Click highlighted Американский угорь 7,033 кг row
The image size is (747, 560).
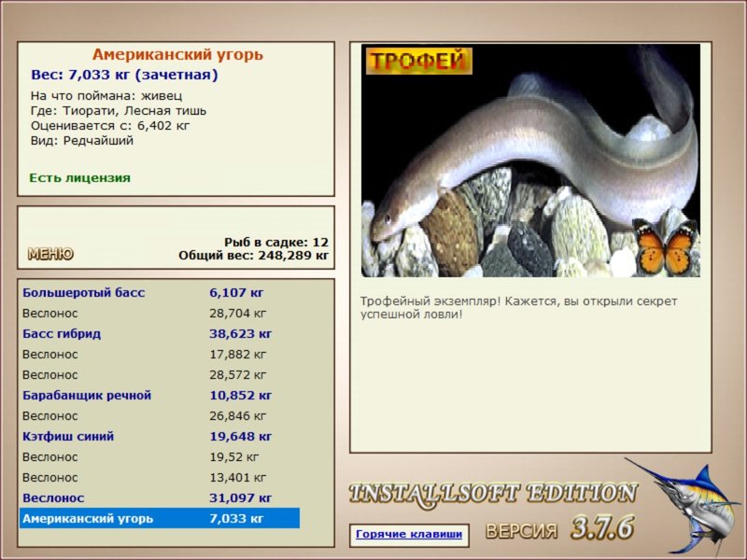click(x=159, y=518)
